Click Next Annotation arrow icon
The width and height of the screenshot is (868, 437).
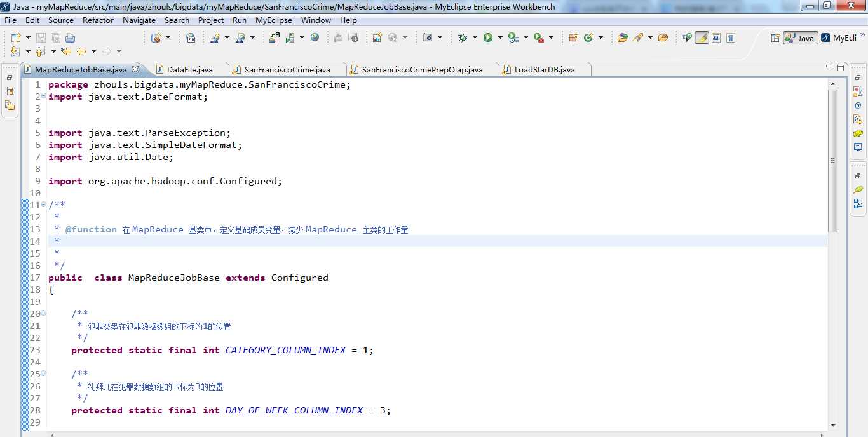15,51
